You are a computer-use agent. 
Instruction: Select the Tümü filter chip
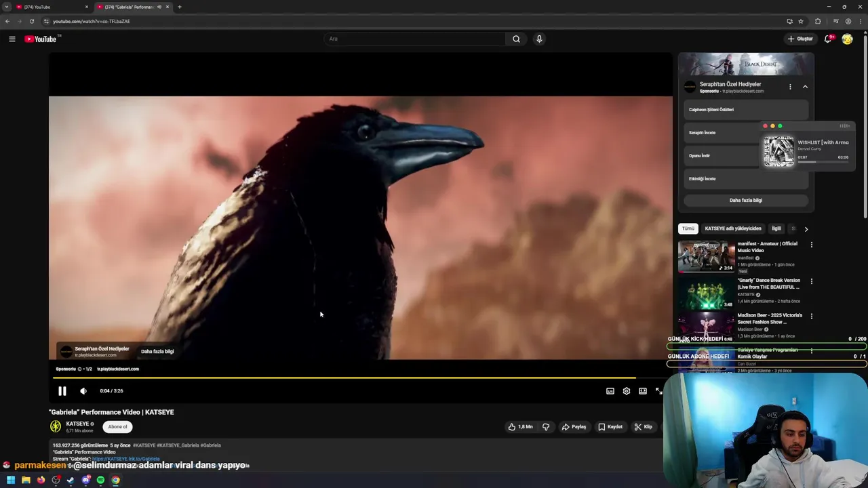(688, 228)
